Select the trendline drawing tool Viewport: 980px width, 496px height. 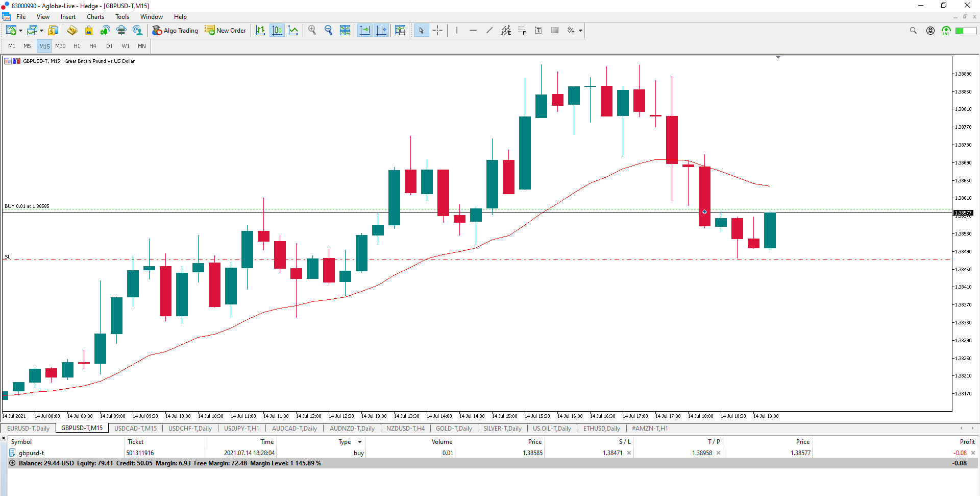pos(489,31)
